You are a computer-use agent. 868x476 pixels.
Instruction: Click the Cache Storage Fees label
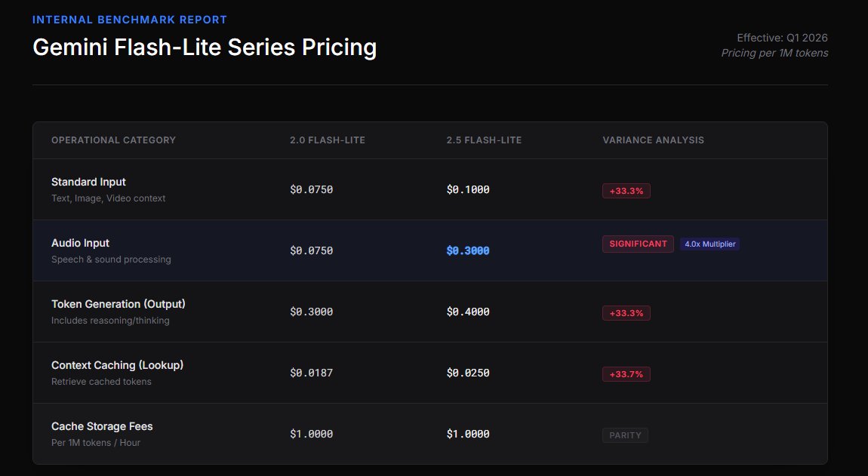pos(102,426)
